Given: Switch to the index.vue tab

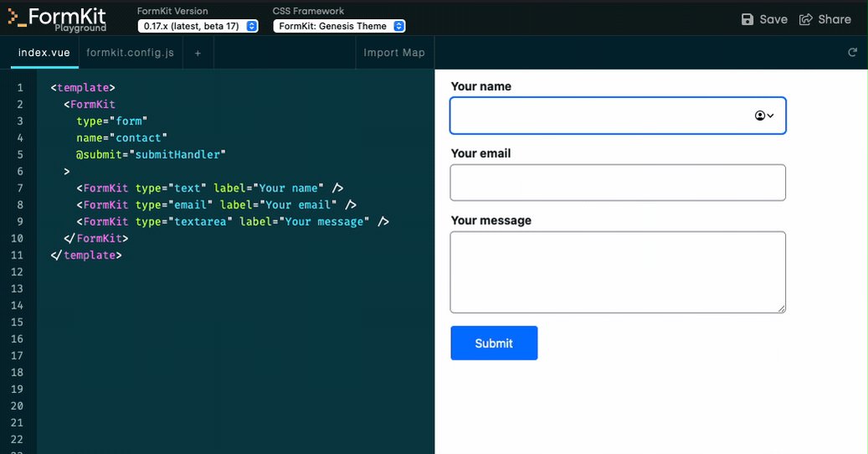Looking at the screenshot, I should [44, 53].
